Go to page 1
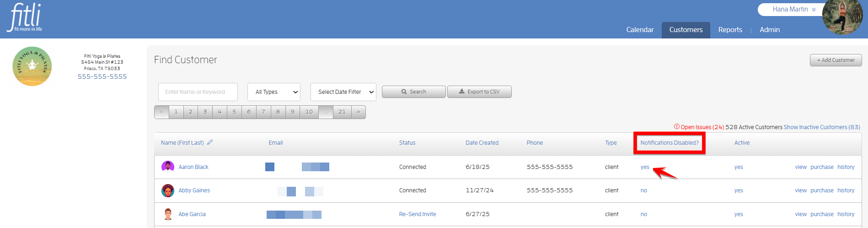 point(176,112)
